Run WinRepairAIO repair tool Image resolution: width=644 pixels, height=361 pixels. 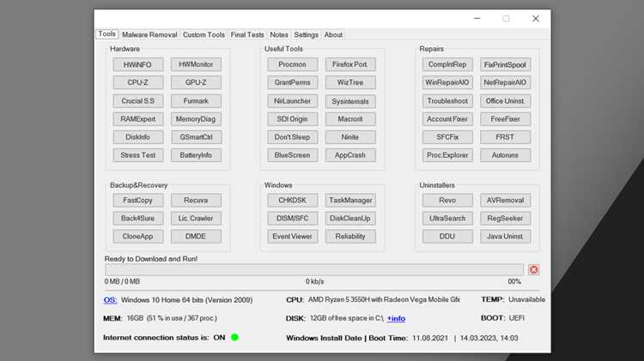click(447, 82)
